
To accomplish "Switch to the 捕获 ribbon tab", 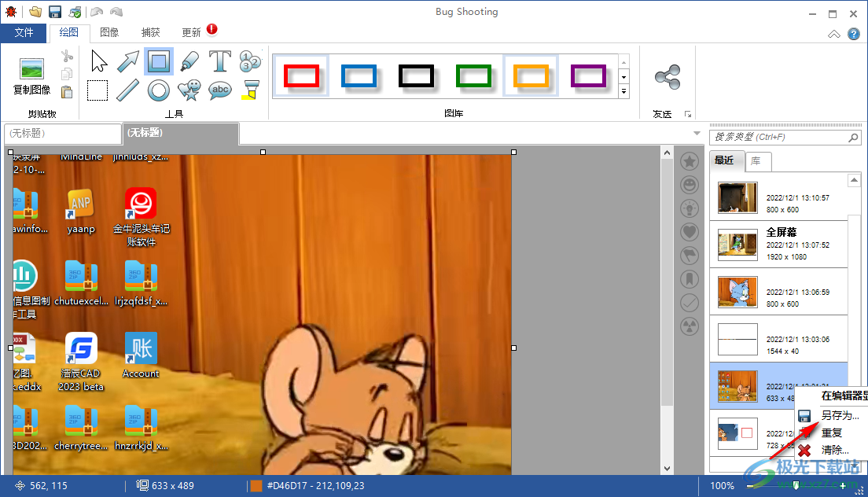I will point(151,33).
